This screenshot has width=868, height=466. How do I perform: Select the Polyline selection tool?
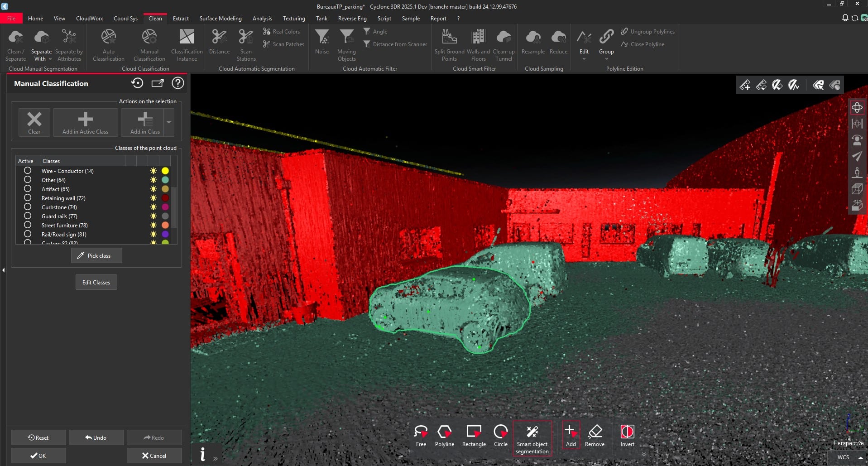[444, 435]
